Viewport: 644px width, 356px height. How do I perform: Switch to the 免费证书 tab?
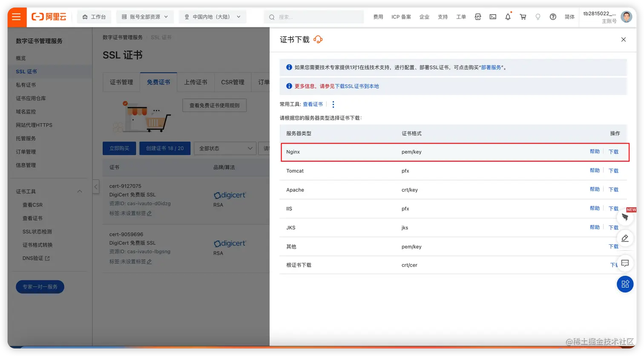[158, 82]
